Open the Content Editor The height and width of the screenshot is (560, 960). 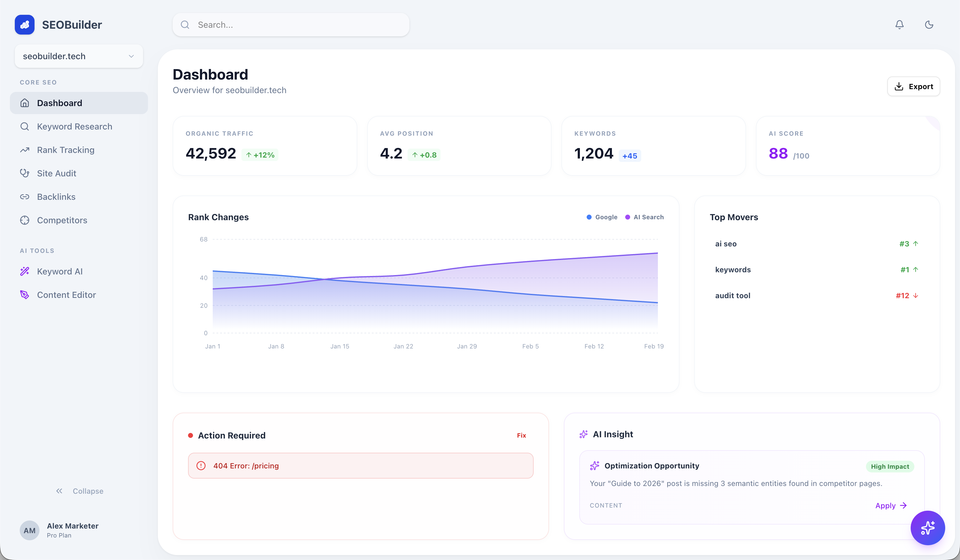[x=66, y=294]
